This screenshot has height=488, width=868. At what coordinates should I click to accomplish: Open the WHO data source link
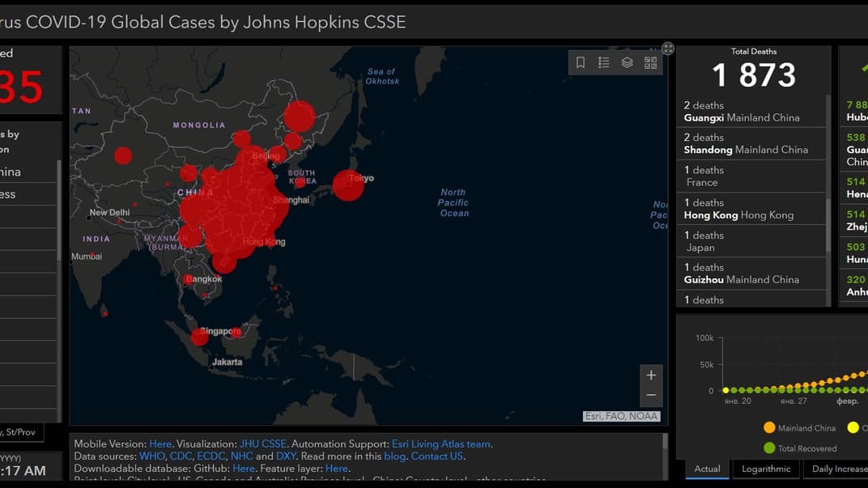pyautogui.click(x=151, y=456)
